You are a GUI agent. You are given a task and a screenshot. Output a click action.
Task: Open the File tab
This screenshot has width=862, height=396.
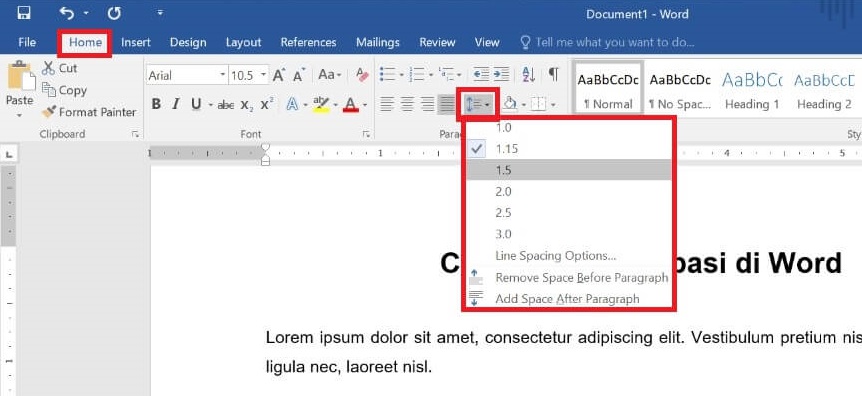27,42
